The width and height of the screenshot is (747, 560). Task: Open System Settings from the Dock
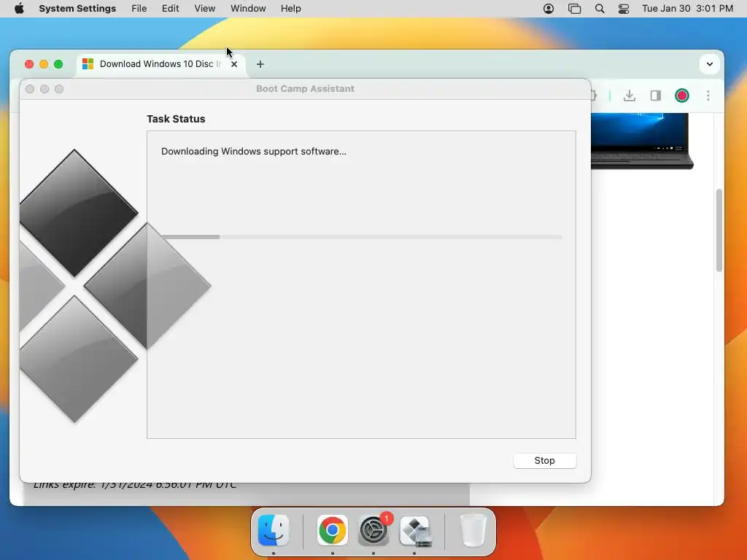point(373,530)
